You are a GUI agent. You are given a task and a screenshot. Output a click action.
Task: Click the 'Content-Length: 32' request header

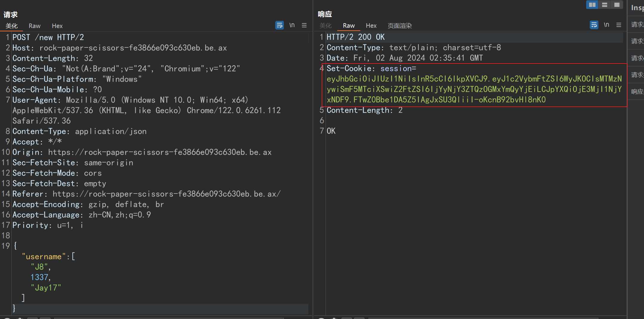pyautogui.click(x=53, y=58)
